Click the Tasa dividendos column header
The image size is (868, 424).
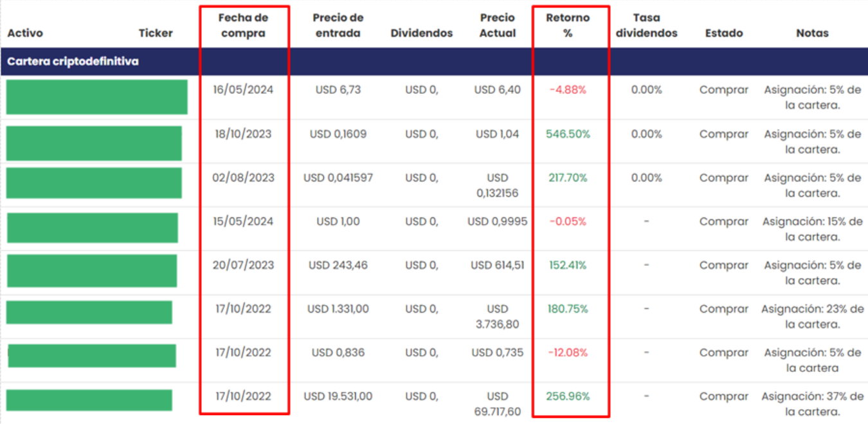tap(646, 25)
